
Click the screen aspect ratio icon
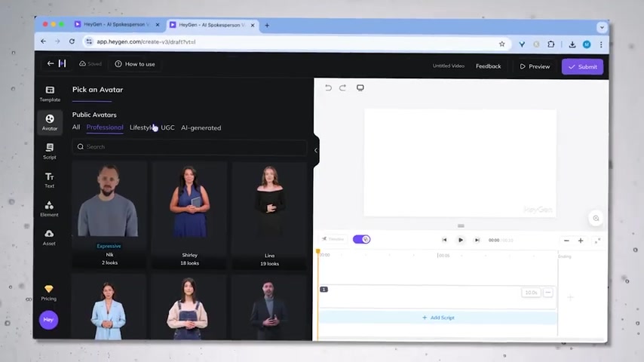[x=360, y=87]
